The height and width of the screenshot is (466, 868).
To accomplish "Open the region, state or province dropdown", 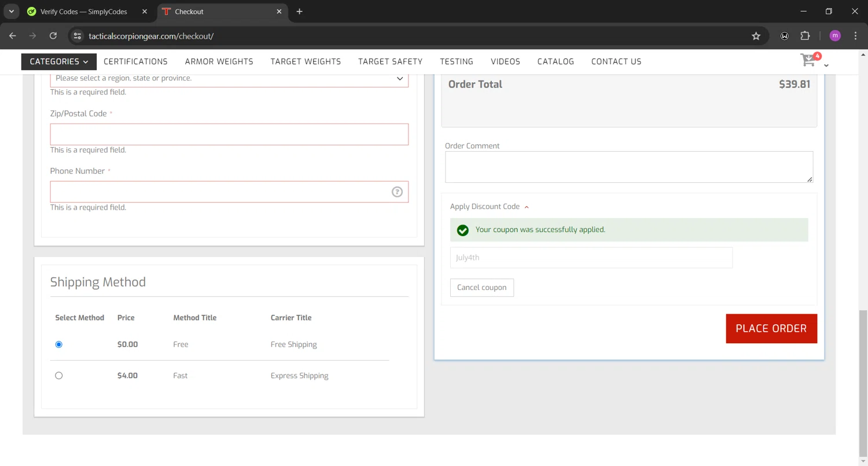I will (x=229, y=78).
